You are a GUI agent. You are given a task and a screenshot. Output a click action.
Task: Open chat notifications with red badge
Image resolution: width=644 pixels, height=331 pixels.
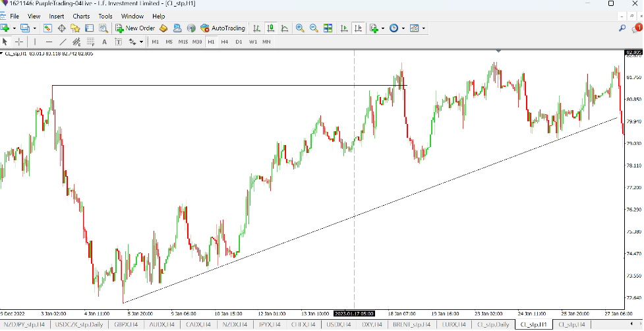[x=636, y=28]
